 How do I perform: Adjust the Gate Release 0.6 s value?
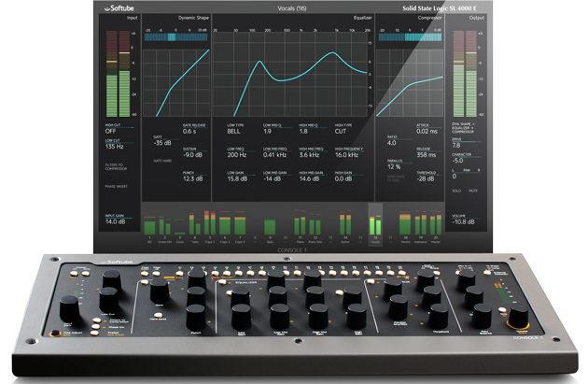[x=194, y=128]
